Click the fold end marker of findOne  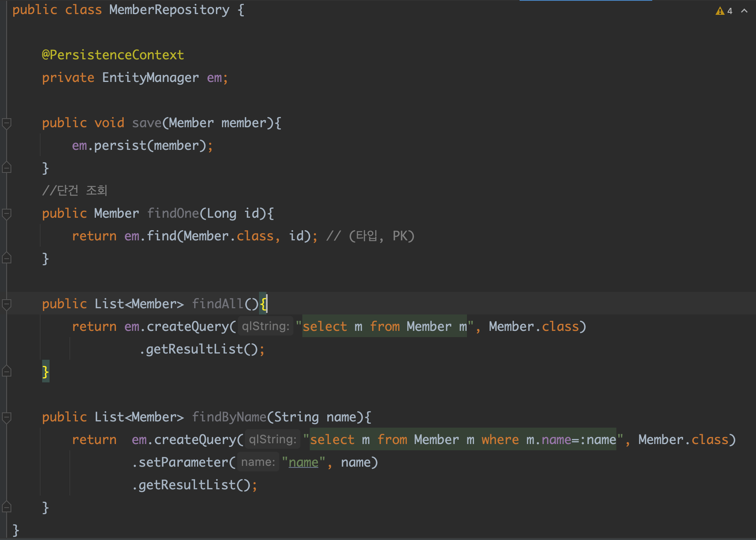7,258
